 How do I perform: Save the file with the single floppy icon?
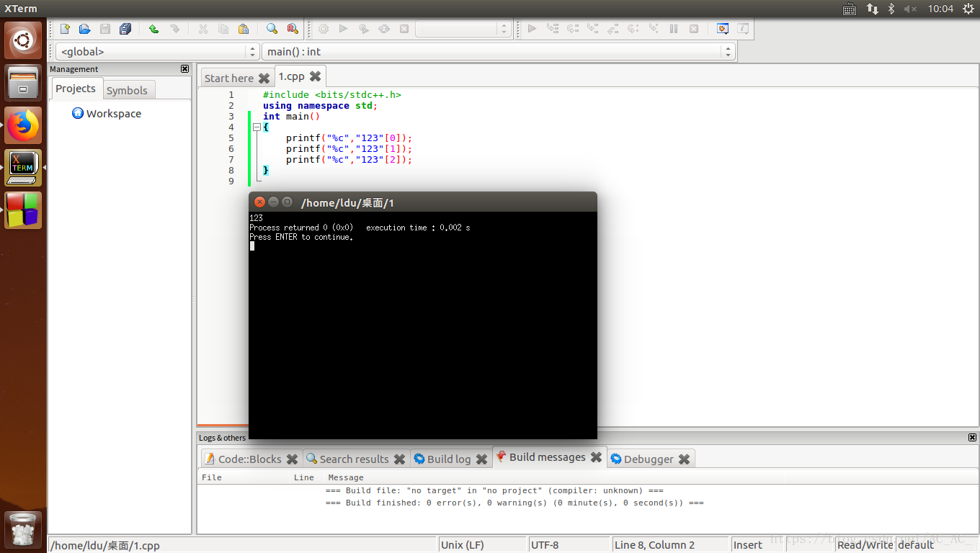pyautogui.click(x=105, y=29)
